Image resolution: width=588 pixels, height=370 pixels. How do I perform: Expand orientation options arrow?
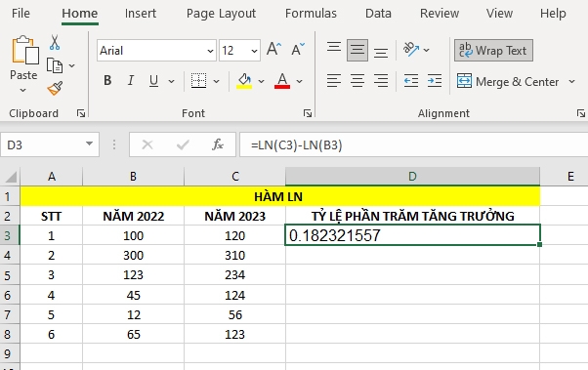(427, 50)
